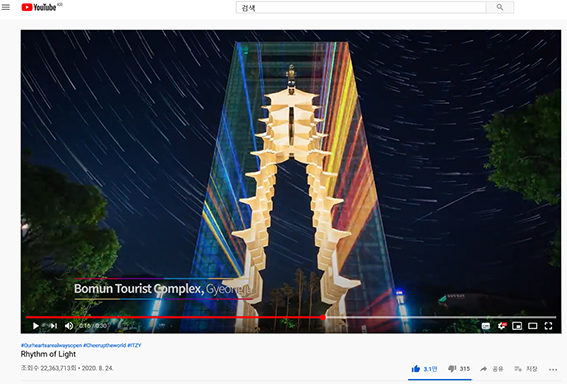Image resolution: width=567 pixels, height=384 pixels.
Task: Open the #Cheeruptheworld hashtag link
Action: click(105, 345)
